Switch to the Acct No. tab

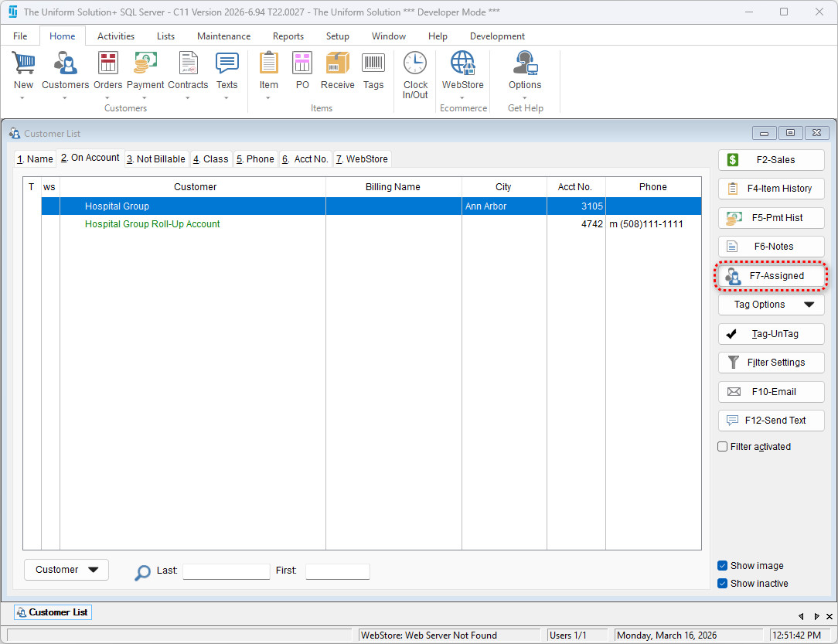tap(306, 159)
